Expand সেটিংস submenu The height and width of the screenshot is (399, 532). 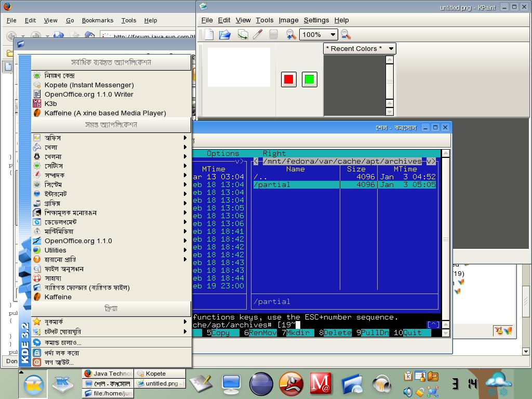pos(111,166)
